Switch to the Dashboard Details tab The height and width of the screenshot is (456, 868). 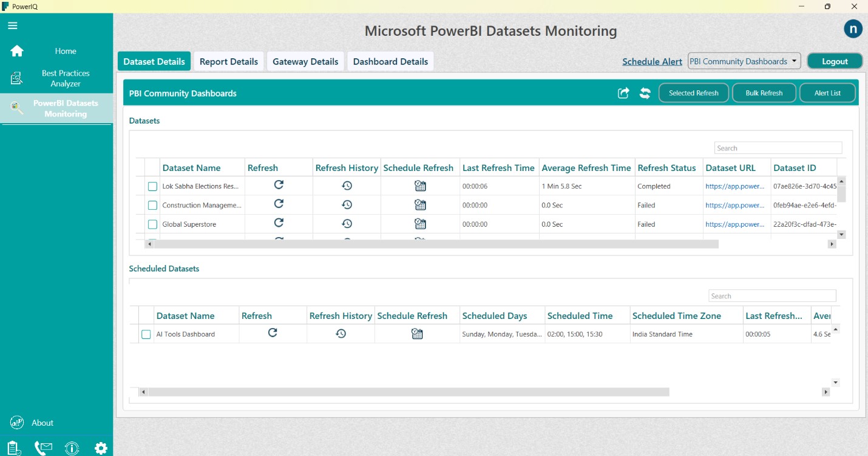[x=390, y=61]
